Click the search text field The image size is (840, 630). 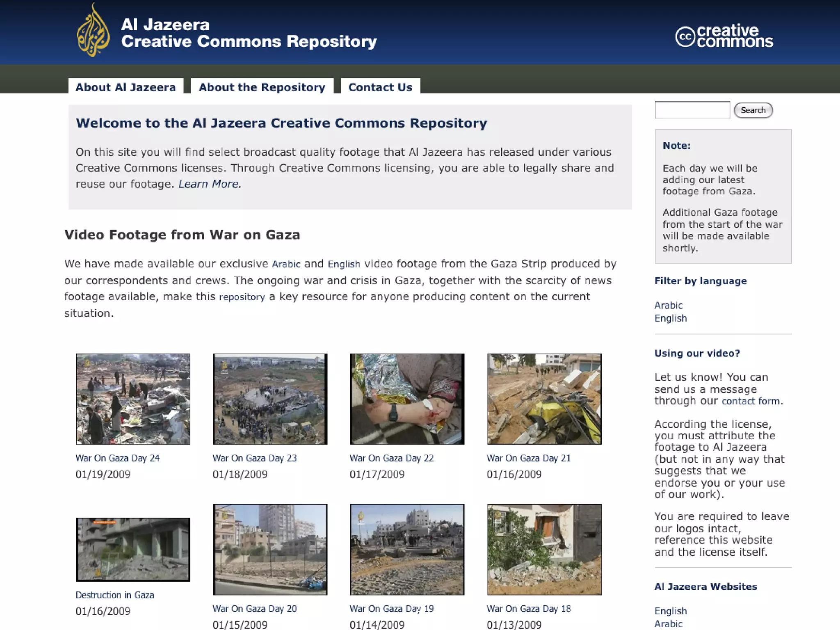[692, 110]
